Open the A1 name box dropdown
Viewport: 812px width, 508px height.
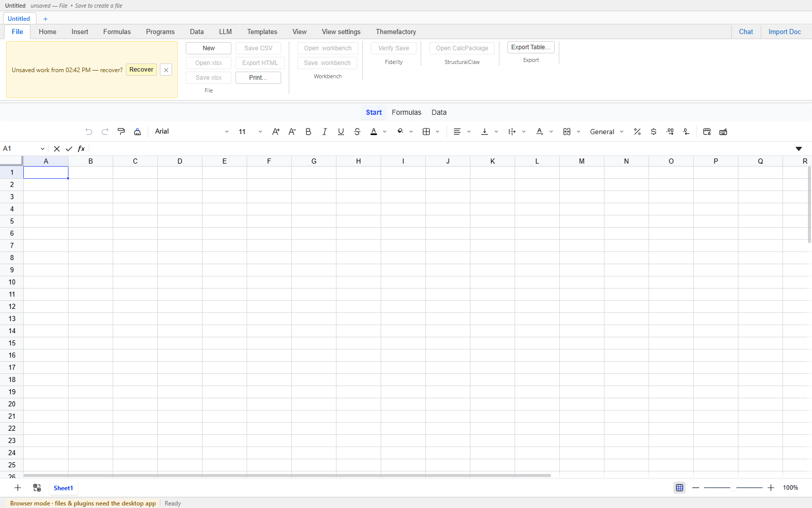click(x=43, y=149)
